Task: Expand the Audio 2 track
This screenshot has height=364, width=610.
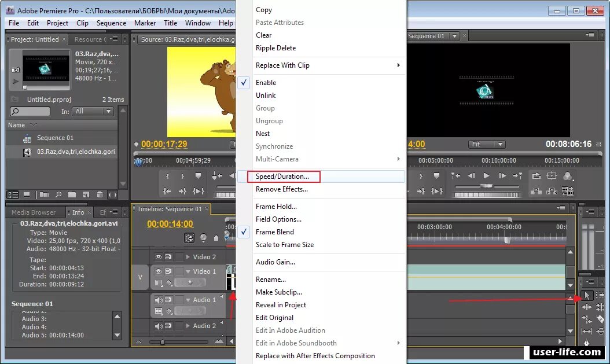Action: click(188, 326)
